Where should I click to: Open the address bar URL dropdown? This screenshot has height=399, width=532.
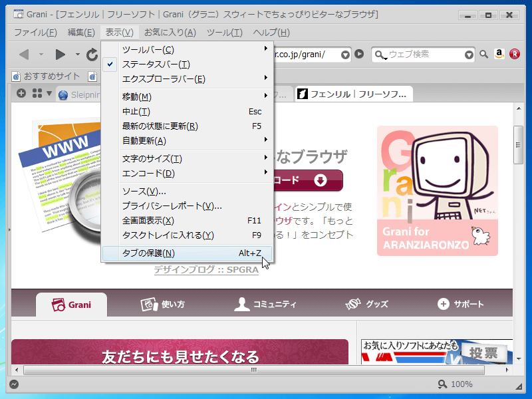[345, 55]
